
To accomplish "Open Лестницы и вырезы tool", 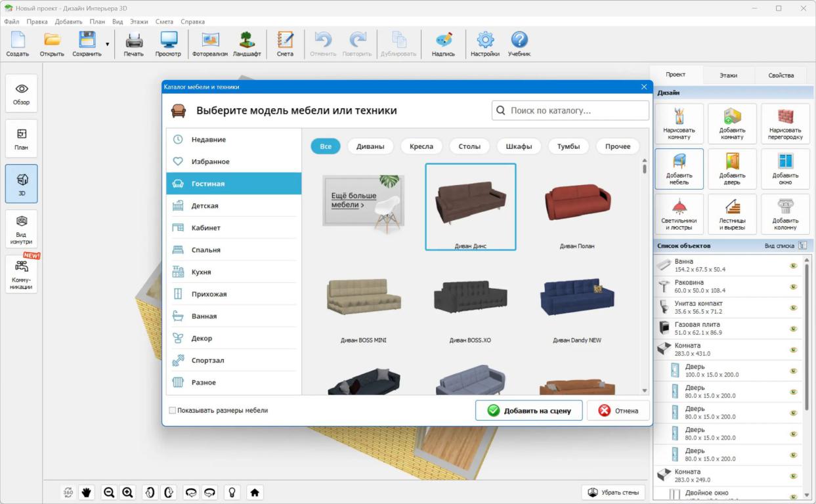I will (x=732, y=214).
